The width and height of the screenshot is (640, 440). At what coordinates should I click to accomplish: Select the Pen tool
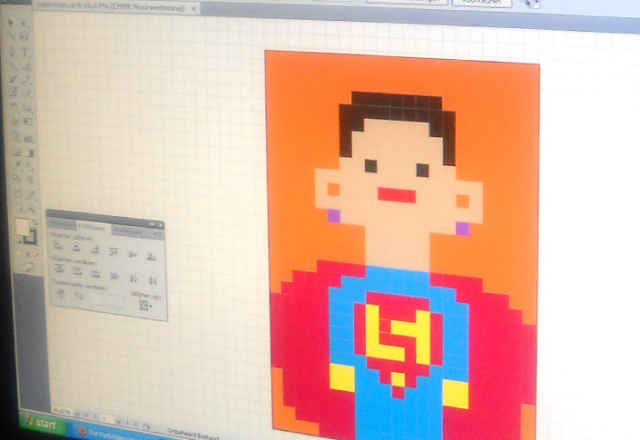tap(12, 51)
